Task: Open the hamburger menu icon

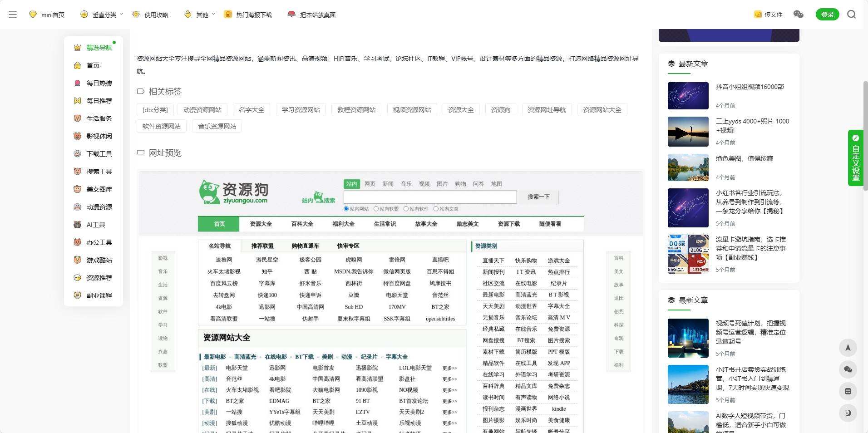Action: (x=13, y=15)
